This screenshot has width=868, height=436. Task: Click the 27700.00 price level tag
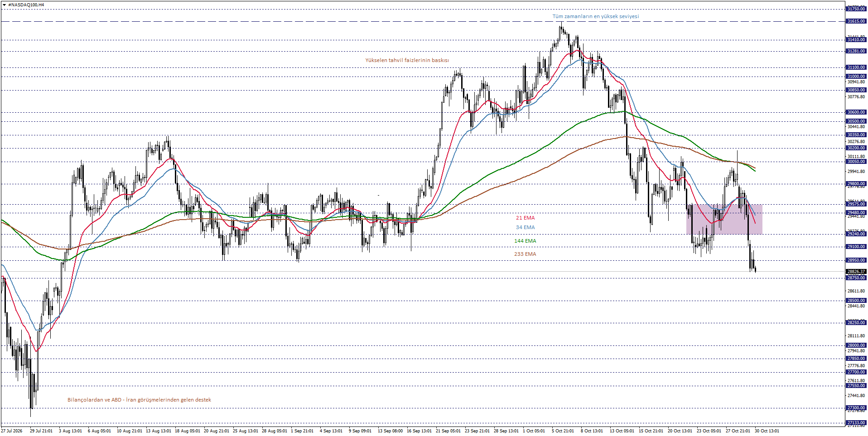[x=856, y=372]
